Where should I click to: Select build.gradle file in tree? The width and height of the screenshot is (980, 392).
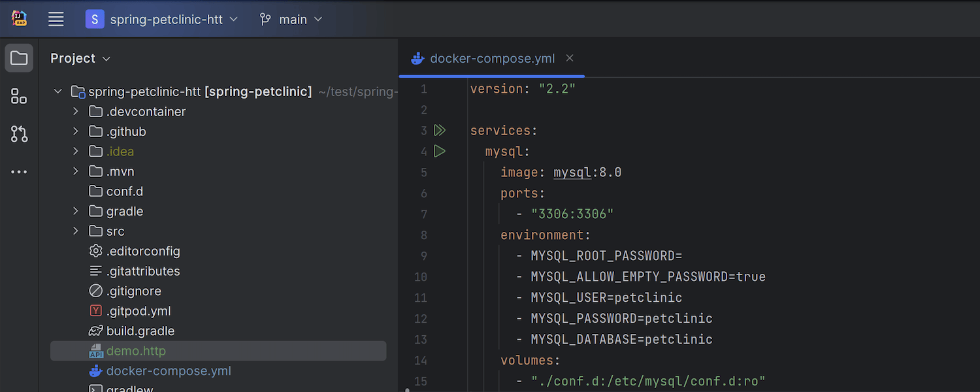140,331
